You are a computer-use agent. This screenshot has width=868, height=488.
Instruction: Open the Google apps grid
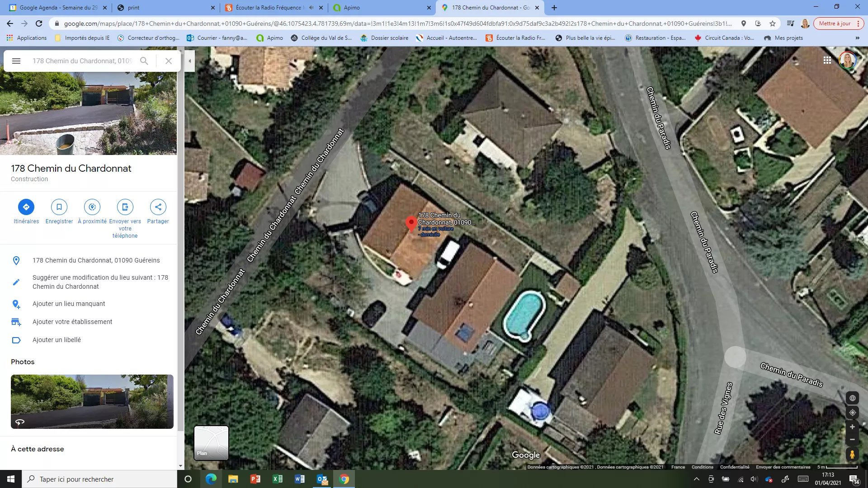pyautogui.click(x=827, y=61)
